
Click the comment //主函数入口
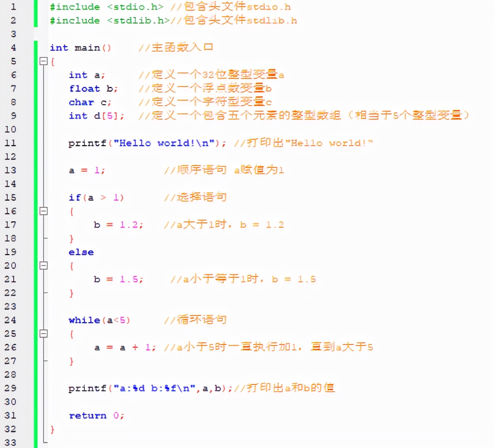pos(177,48)
